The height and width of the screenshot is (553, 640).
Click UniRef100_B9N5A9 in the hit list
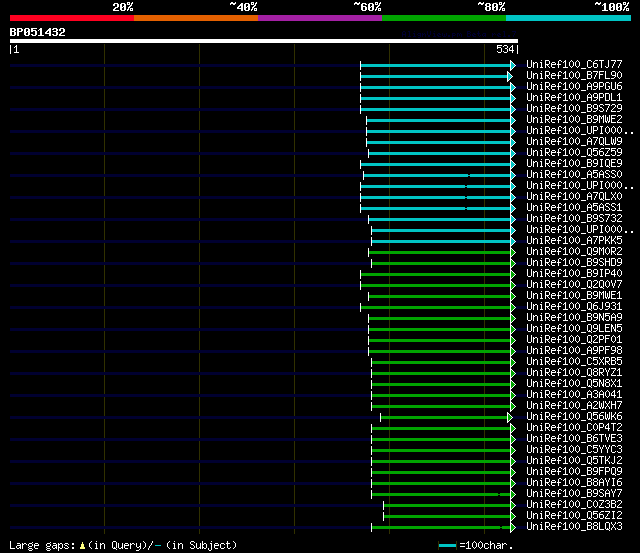pos(574,318)
